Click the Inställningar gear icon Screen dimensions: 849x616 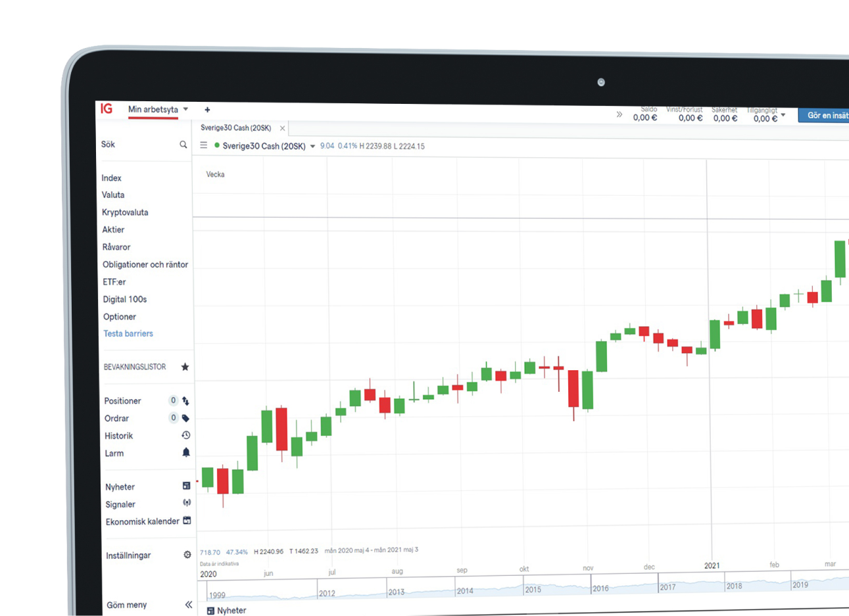click(x=187, y=555)
